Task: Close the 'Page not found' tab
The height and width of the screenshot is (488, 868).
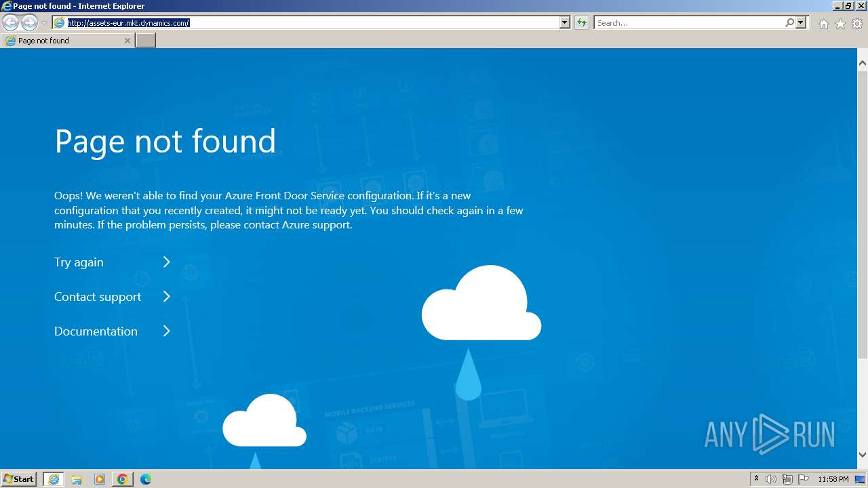Action: pos(127,41)
